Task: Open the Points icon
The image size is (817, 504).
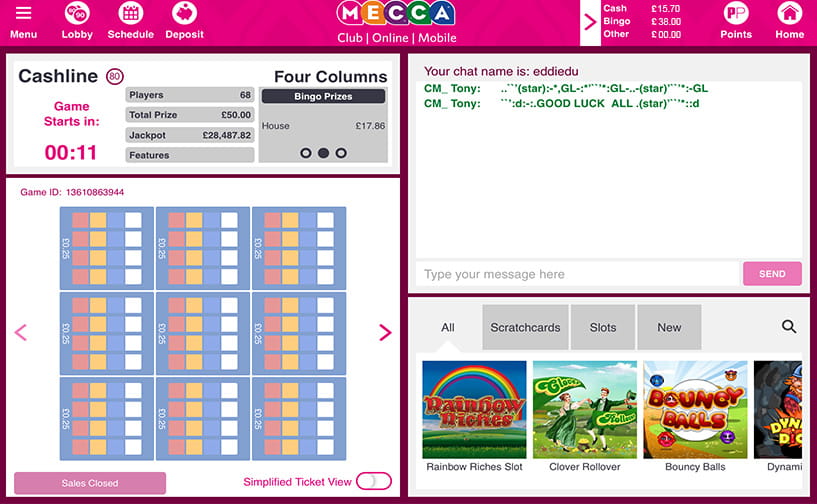Action: [x=736, y=14]
